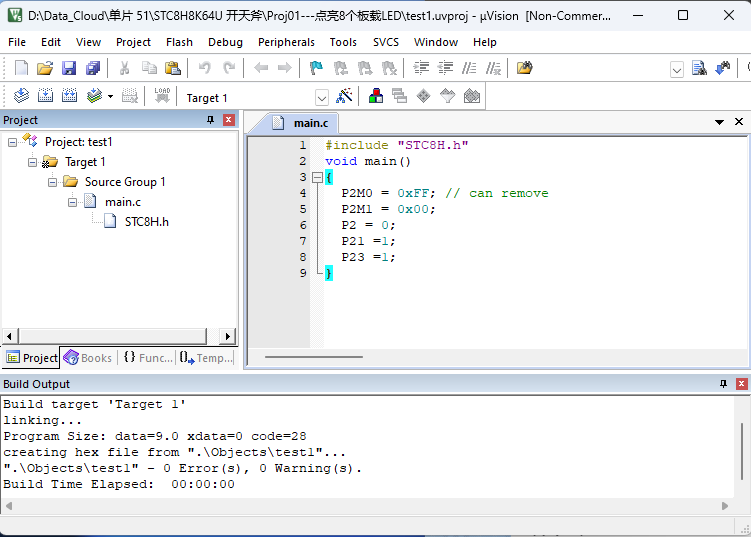
Task: Open Select Software Packs icon
Action: pyautogui.click(x=447, y=96)
